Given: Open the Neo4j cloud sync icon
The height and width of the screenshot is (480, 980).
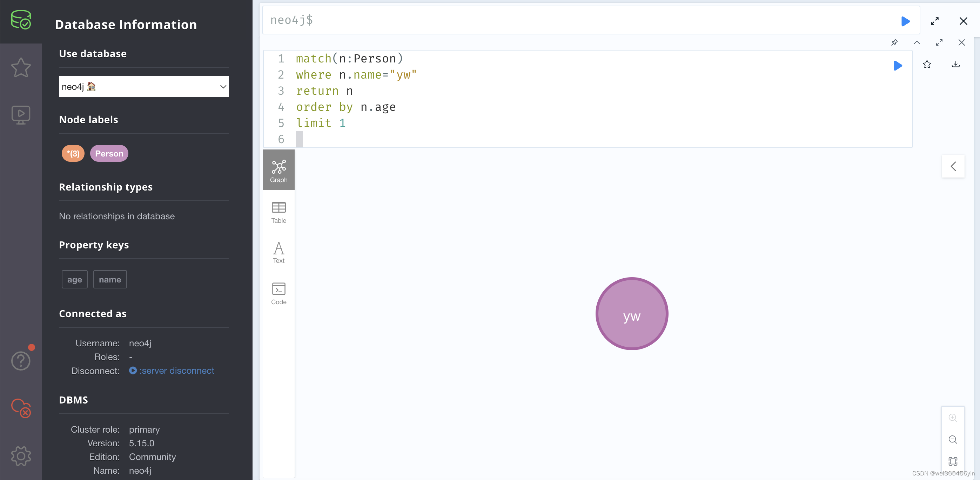Looking at the screenshot, I should 21,408.
